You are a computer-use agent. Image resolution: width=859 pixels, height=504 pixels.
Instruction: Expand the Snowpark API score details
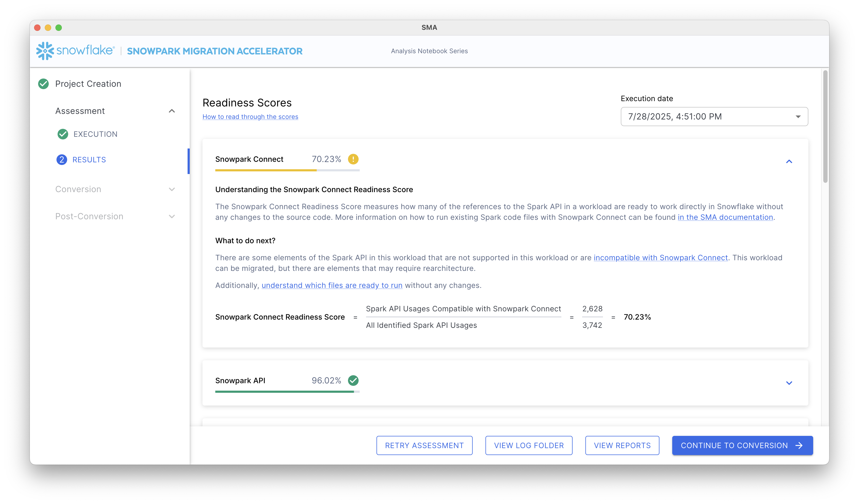(x=789, y=383)
